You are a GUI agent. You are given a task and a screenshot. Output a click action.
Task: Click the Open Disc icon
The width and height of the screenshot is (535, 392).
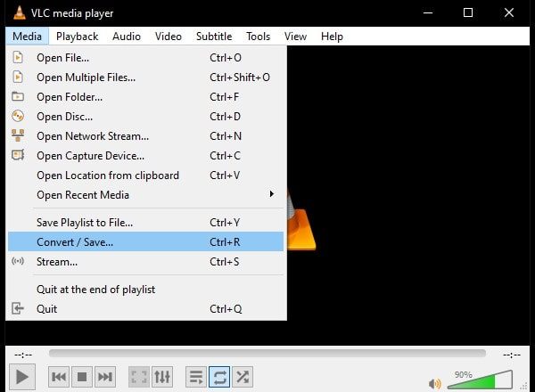click(18, 116)
